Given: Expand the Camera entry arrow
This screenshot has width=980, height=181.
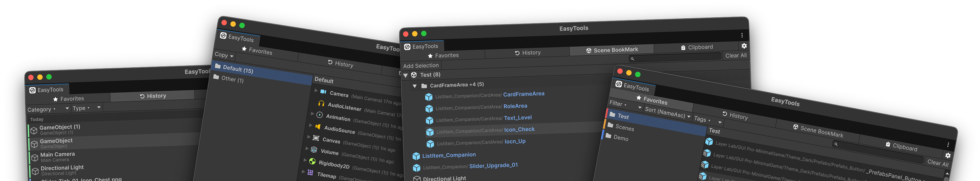Looking at the screenshot, I should pos(316,90).
